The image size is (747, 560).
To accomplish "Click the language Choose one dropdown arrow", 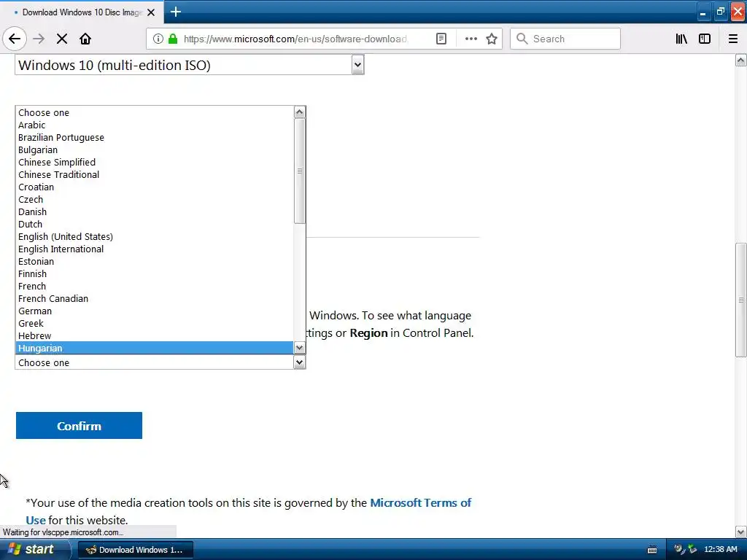I will pyautogui.click(x=299, y=362).
